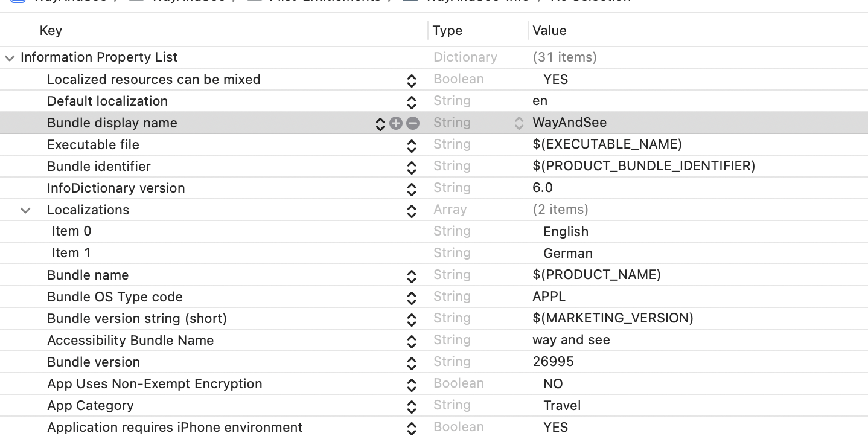The height and width of the screenshot is (436, 868).
Task: Open key stepper for Localized resources row
Action: [x=412, y=80]
